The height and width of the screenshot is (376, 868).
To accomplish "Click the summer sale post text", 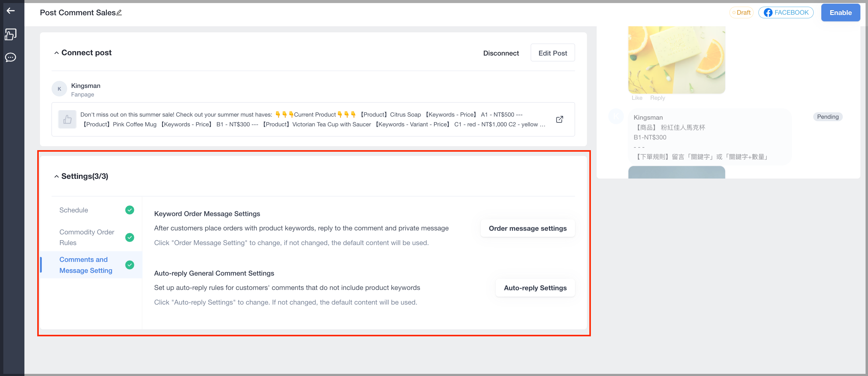I will 313,119.
